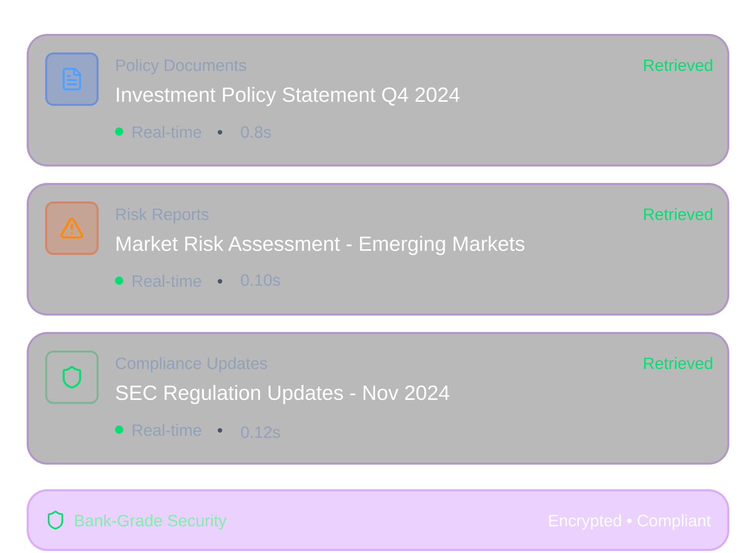Click the green real-time dot on Policy Documents

(119, 132)
